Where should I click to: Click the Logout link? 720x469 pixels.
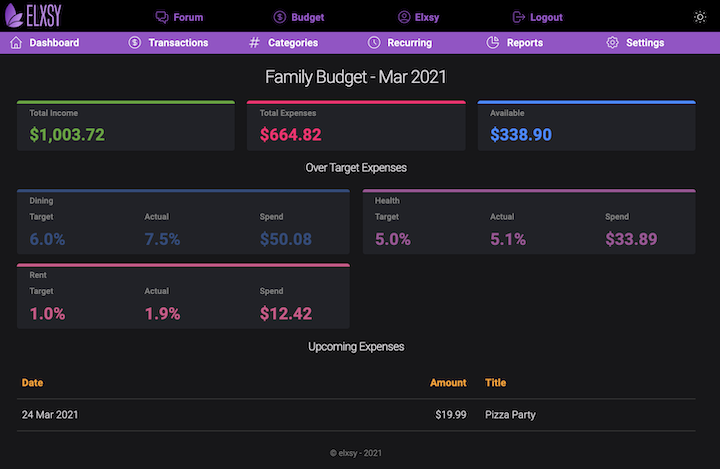[x=546, y=17]
